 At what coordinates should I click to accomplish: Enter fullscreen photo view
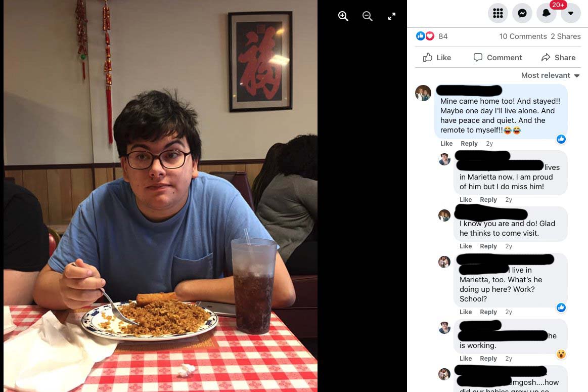pyautogui.click(x=392, y=16)
